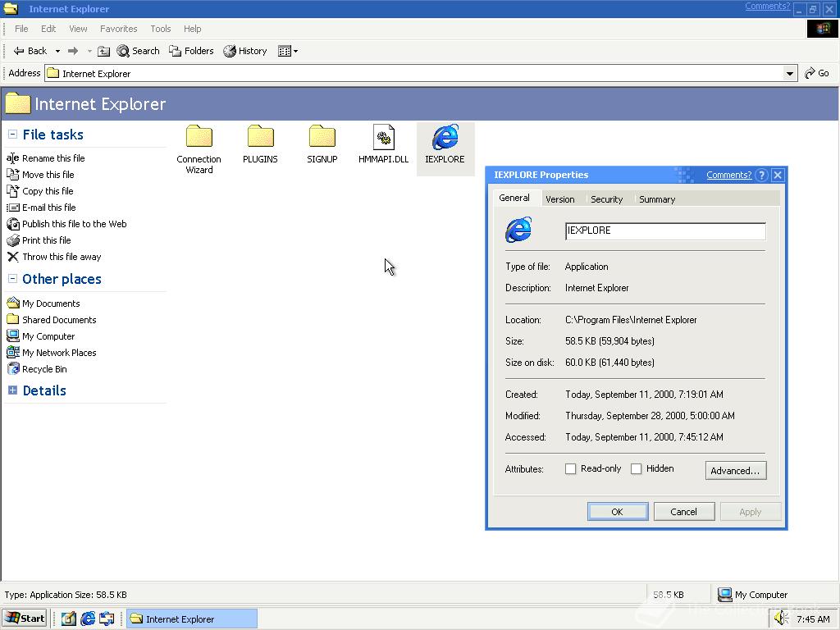The width and height of the screenshot is (840, 630).
Task: Open the Favorites menu
Action: pos(118,29)
